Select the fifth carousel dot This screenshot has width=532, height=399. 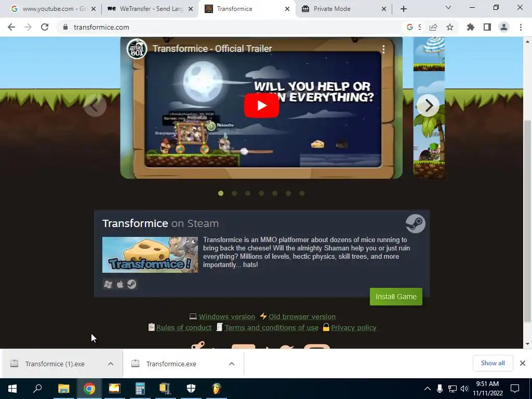coord(275,193)
